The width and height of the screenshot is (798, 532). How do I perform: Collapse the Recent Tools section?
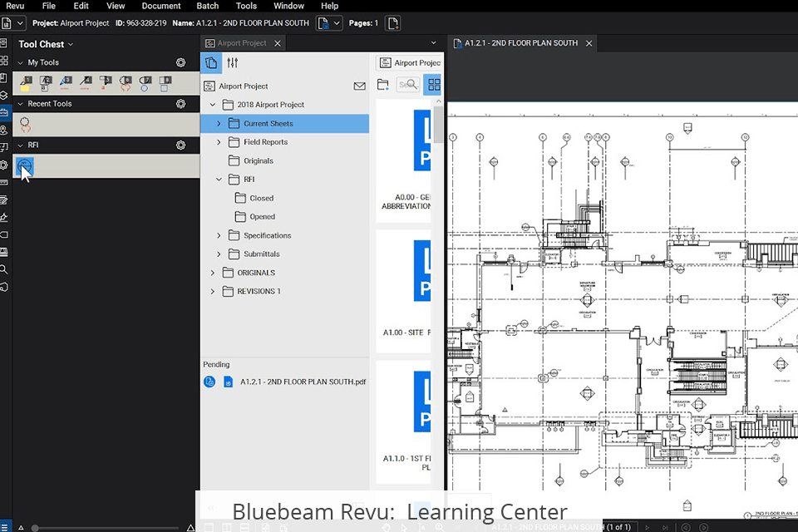point(20,104)
